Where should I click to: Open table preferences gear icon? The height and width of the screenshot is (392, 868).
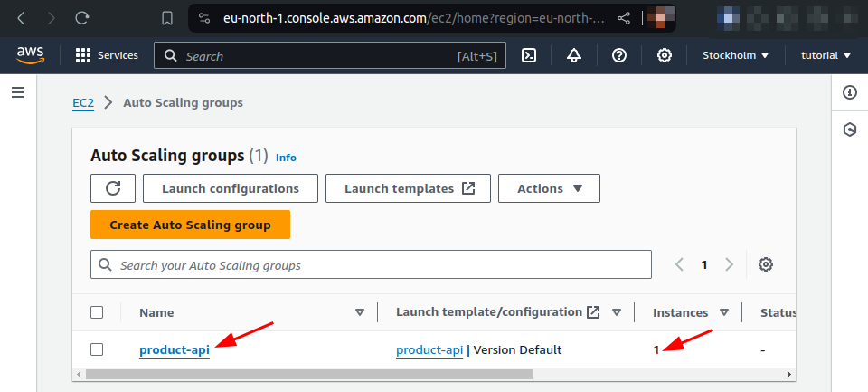click(x=766, y=264)
